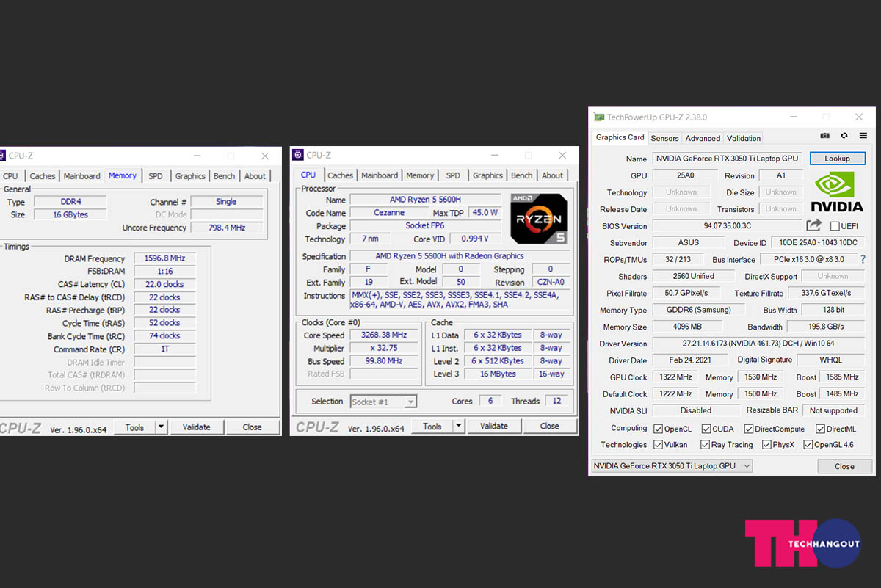Click the Close button in GPU-Z
This screenshot has height=588, width=881.
click(844, 466)
